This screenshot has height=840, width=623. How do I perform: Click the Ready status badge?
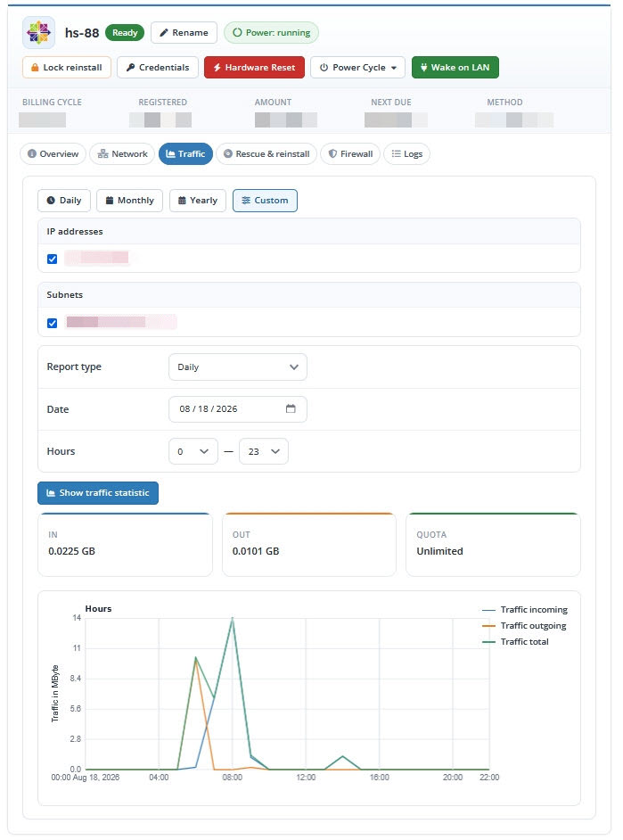[x=125, y=33]
